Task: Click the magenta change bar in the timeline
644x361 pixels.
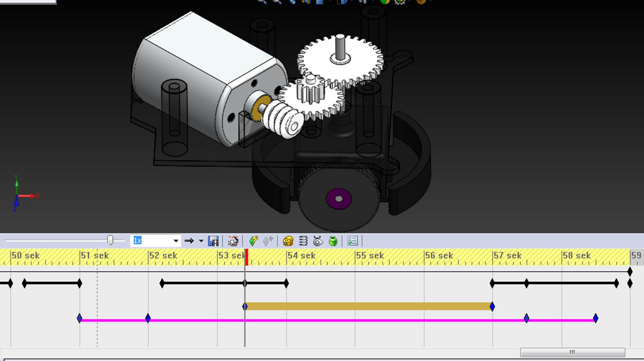Action: point(337,320)
